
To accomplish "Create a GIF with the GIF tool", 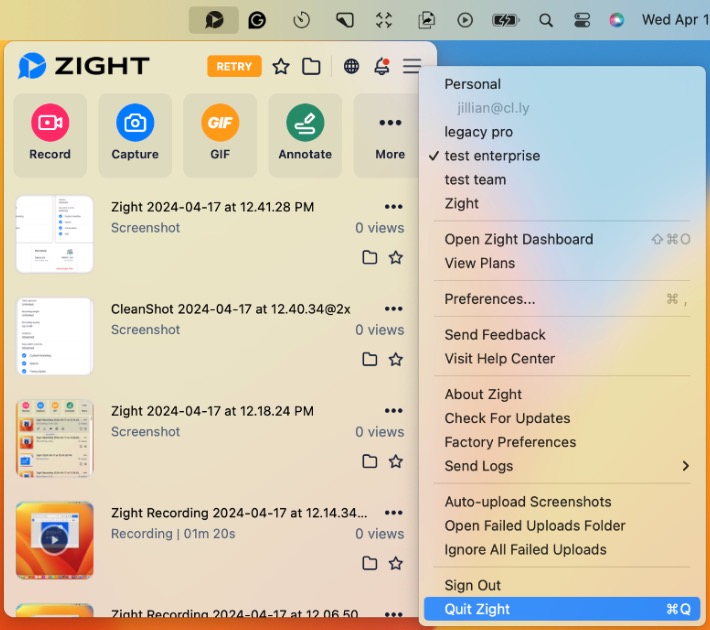I will [x=220, y=135].
